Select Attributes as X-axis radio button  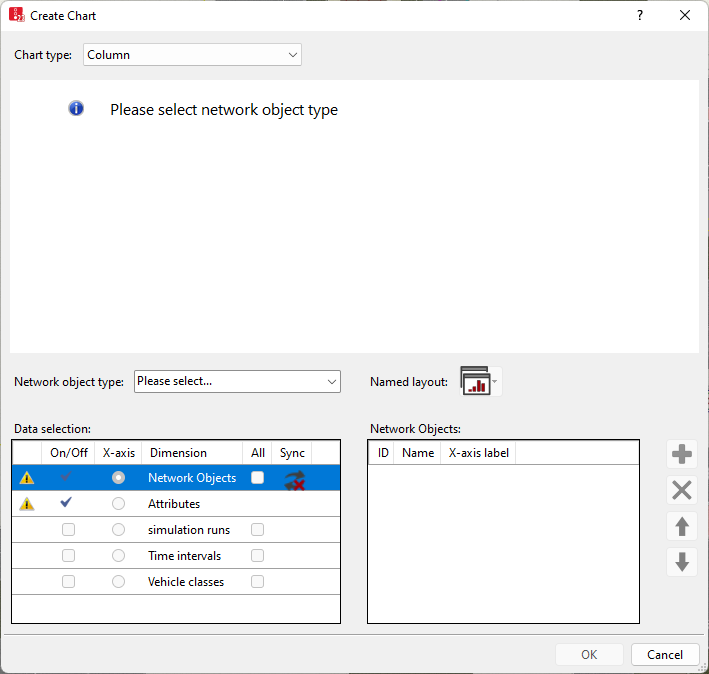119,504
